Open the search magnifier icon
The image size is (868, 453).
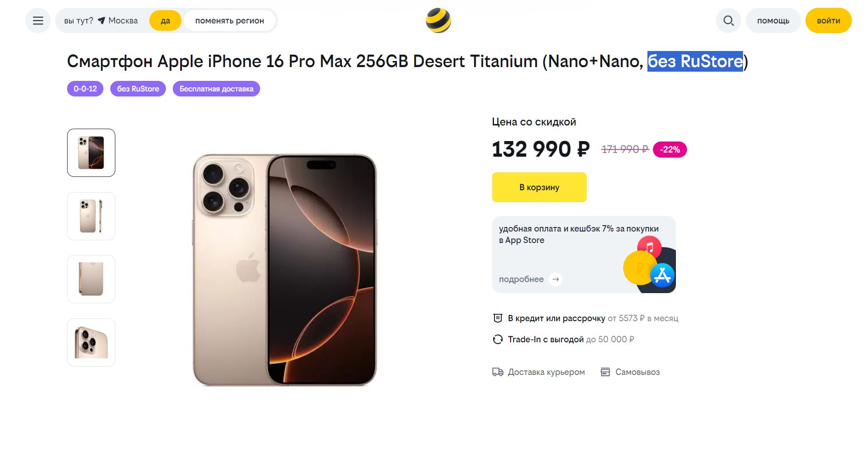728,21
